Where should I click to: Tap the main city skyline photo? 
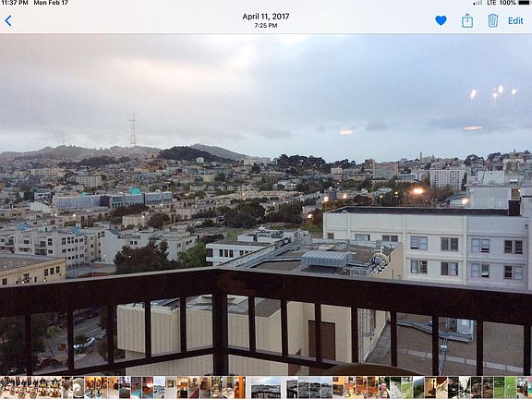pyautogui.click(x=266, y=205)
